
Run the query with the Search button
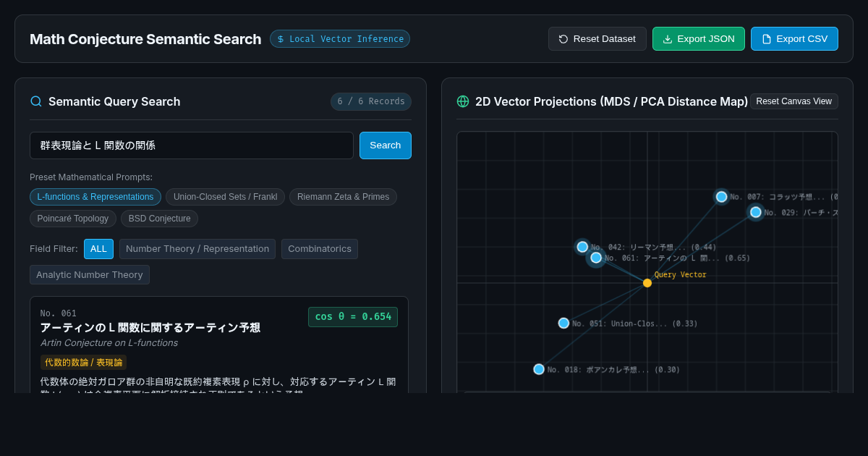[386, 145]
